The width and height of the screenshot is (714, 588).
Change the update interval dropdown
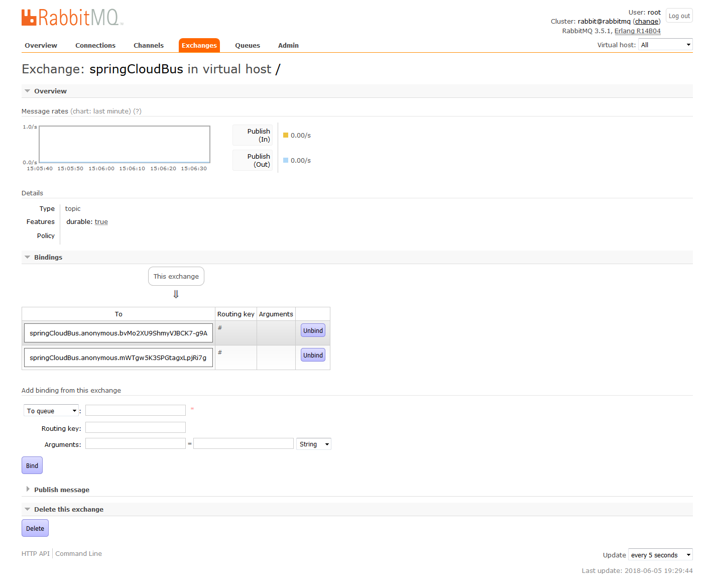pos(660,555)
